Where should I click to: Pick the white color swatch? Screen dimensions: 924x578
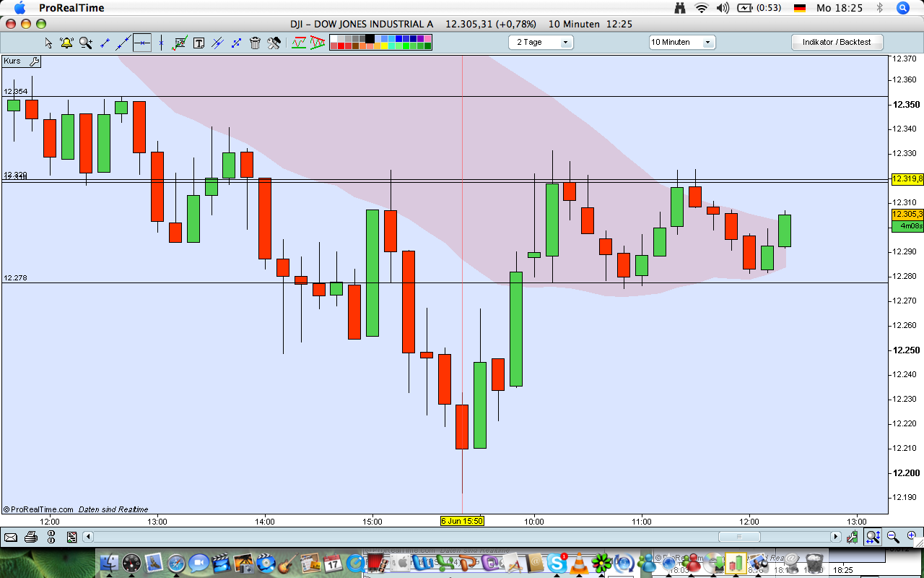pos(335,38)
